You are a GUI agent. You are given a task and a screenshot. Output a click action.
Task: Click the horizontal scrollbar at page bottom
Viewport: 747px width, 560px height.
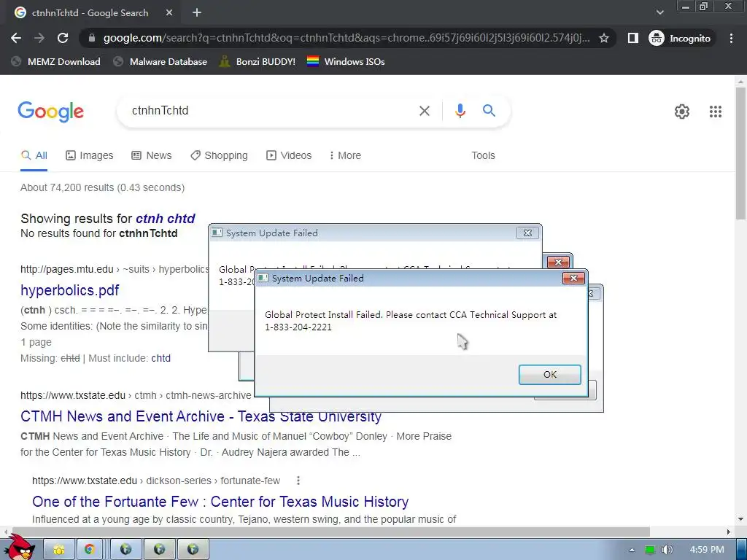(x=330, y=532)
